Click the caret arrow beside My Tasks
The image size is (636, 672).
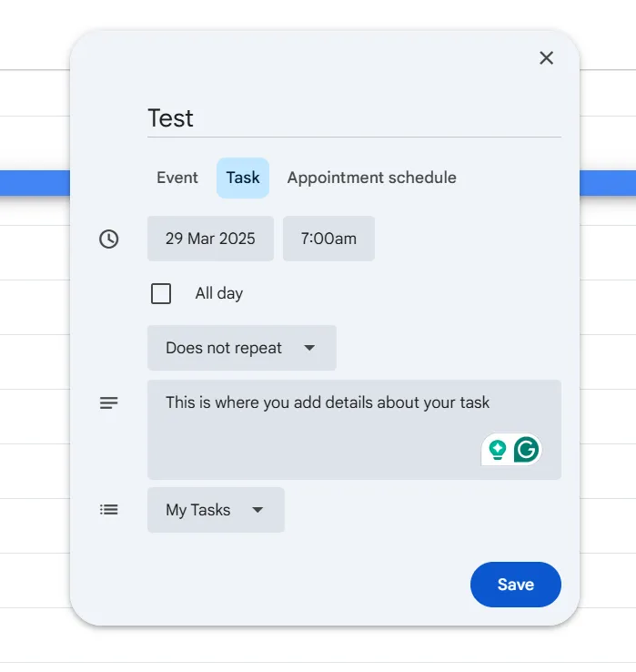[257, 510]
